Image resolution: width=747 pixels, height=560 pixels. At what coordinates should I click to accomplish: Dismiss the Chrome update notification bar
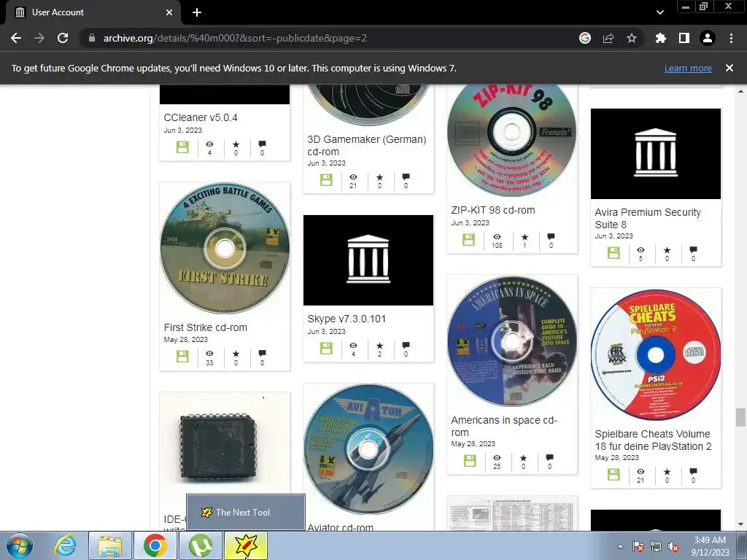click(x=729, y=68)
